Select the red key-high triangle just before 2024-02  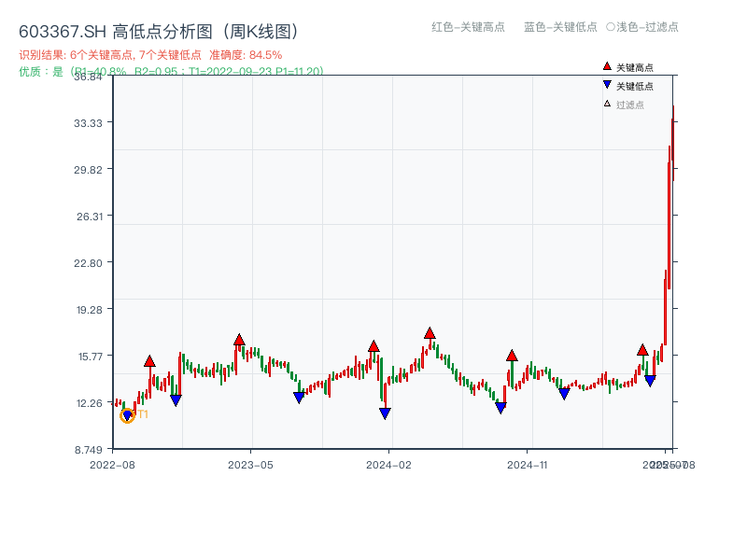[x=373, y=346]
